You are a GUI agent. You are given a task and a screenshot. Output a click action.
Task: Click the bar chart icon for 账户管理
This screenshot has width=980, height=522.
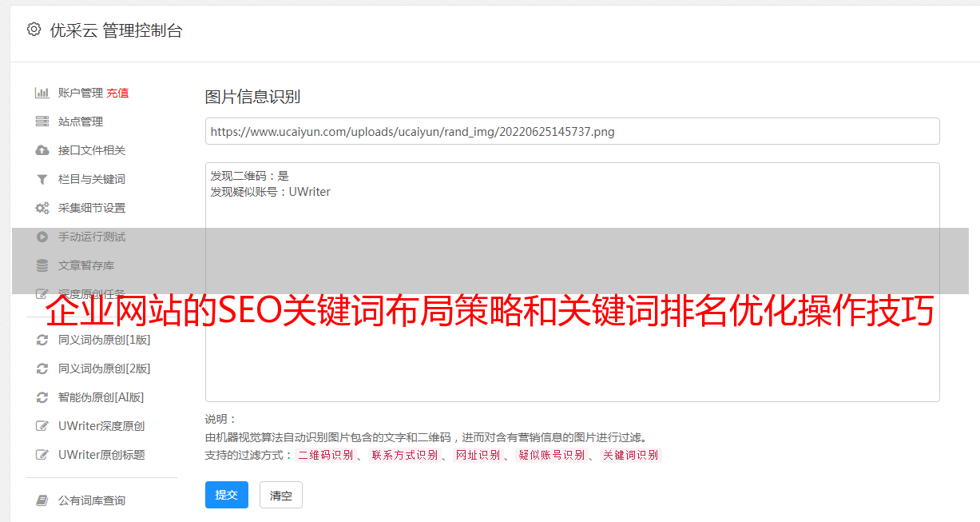[x=42, y=93]
